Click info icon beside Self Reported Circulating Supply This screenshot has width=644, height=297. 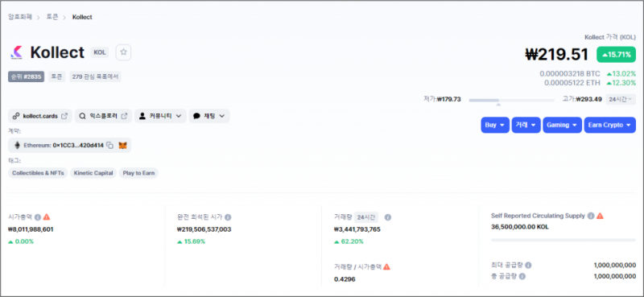click(x=591, y=216)
